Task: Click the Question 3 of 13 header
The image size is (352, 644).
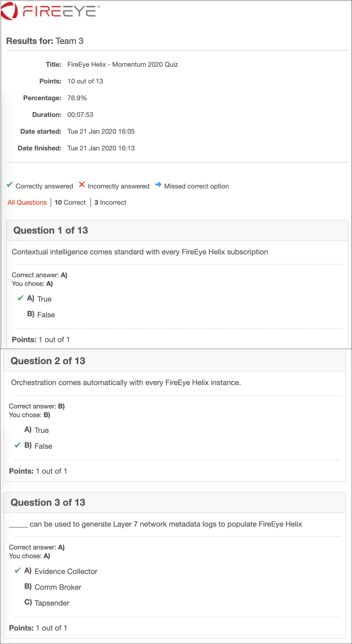Action: pyautogui.click(x=175, y=502)
